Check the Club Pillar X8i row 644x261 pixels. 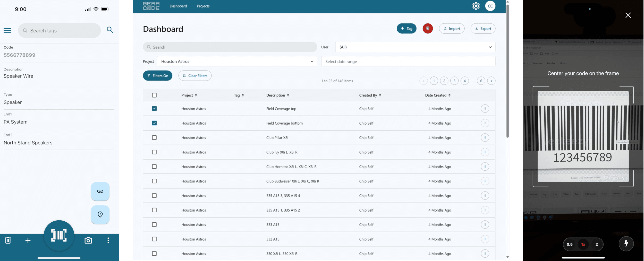click(154, 138)
